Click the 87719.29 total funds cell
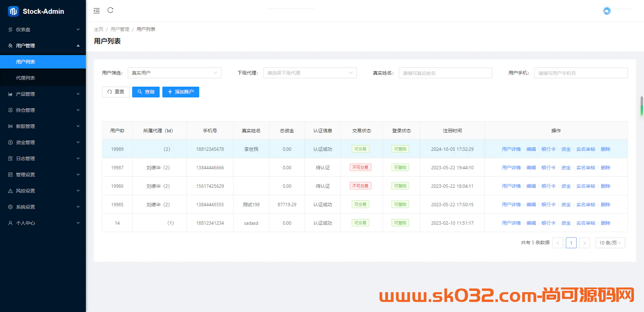This screenshot has height=312, width=644. coord(287,205)
